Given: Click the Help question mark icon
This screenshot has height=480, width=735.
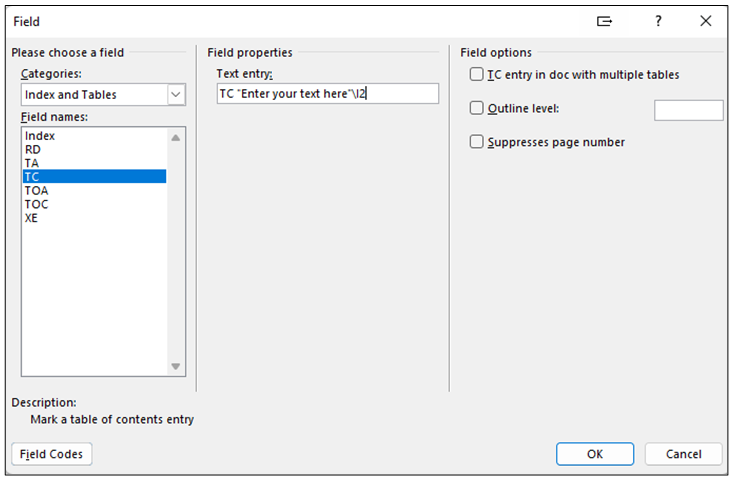Looking at the screenshot, I should click(658, 21).
